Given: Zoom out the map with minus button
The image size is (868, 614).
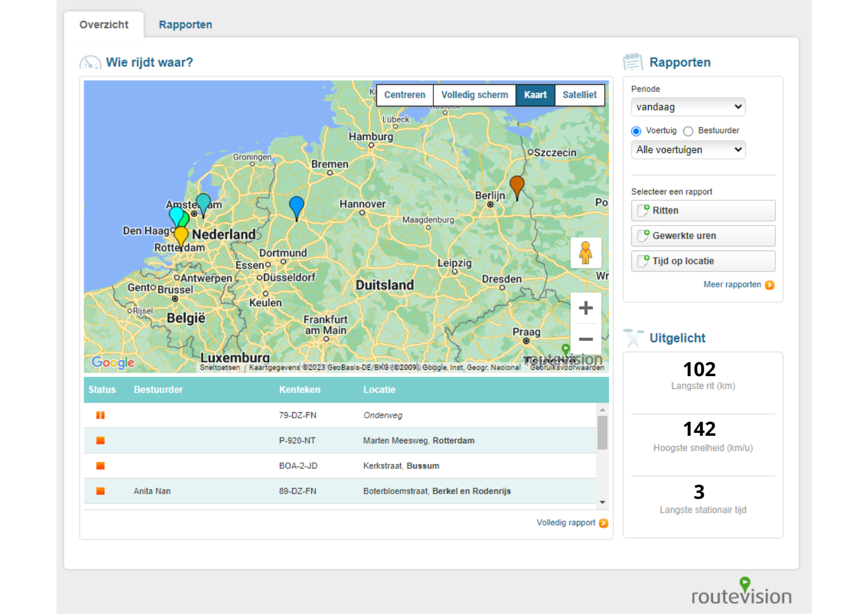Looking at the screenshot, I should click(x=586, y=339).
